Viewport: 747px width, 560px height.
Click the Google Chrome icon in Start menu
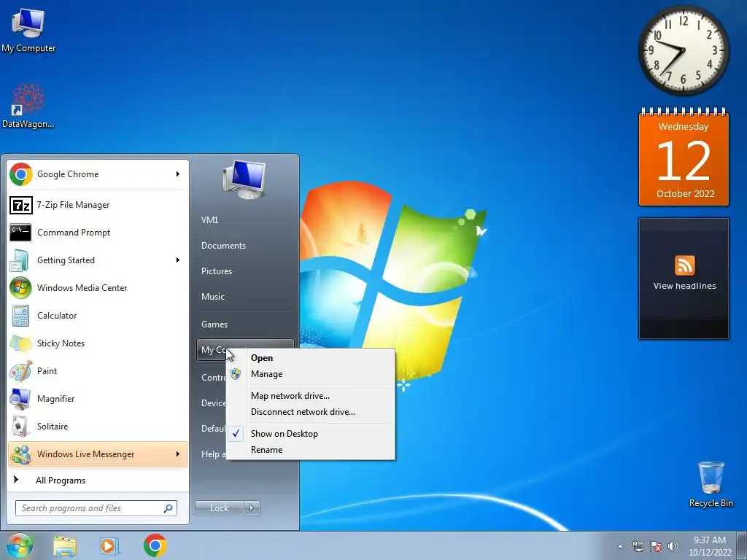21,174
